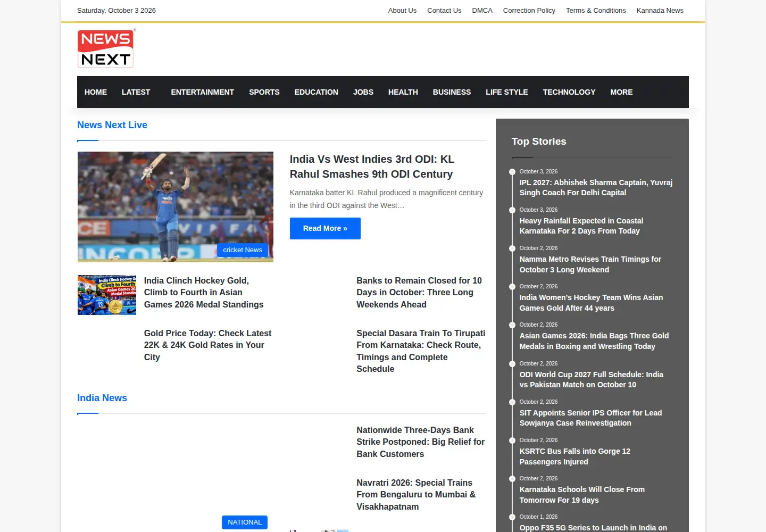
Task: Open Navratri 2026 Special Trains article
Action: click(416, 494)
